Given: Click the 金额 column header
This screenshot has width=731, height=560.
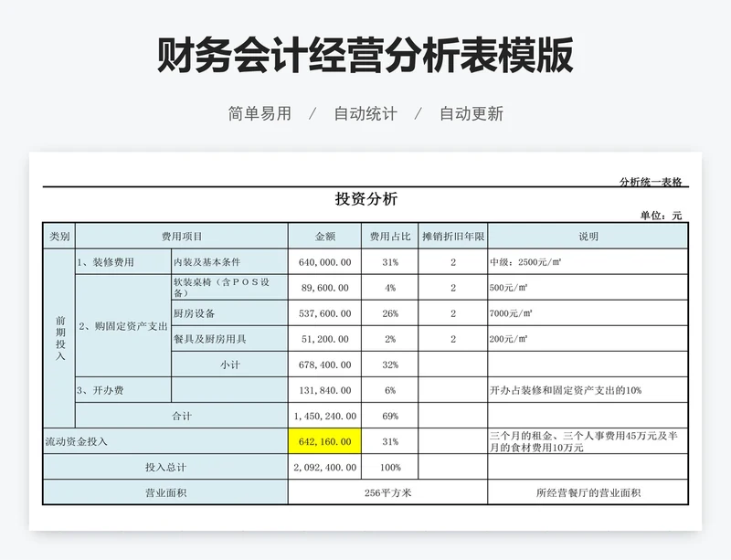Looking at the screenshot, I should tap(325, 236).
